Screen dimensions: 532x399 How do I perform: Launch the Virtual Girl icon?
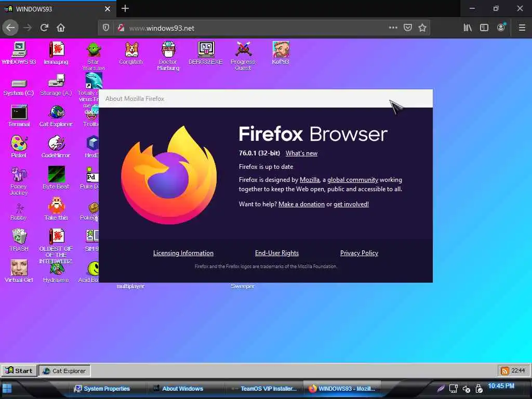(19, 271)
